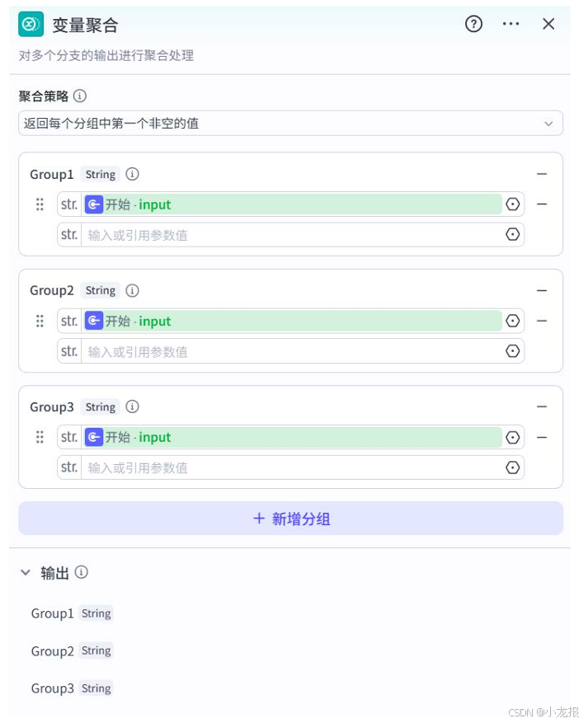
Task: Click the info icon beside the 输出 section
Action: click(x=81, y=572)
